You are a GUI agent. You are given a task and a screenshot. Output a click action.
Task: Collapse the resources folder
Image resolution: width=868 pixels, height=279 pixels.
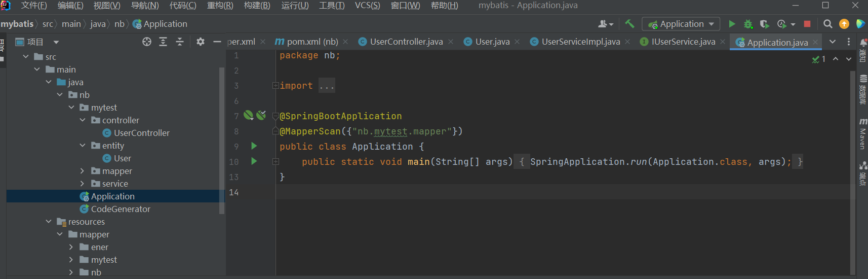click(x=49, y=222)
